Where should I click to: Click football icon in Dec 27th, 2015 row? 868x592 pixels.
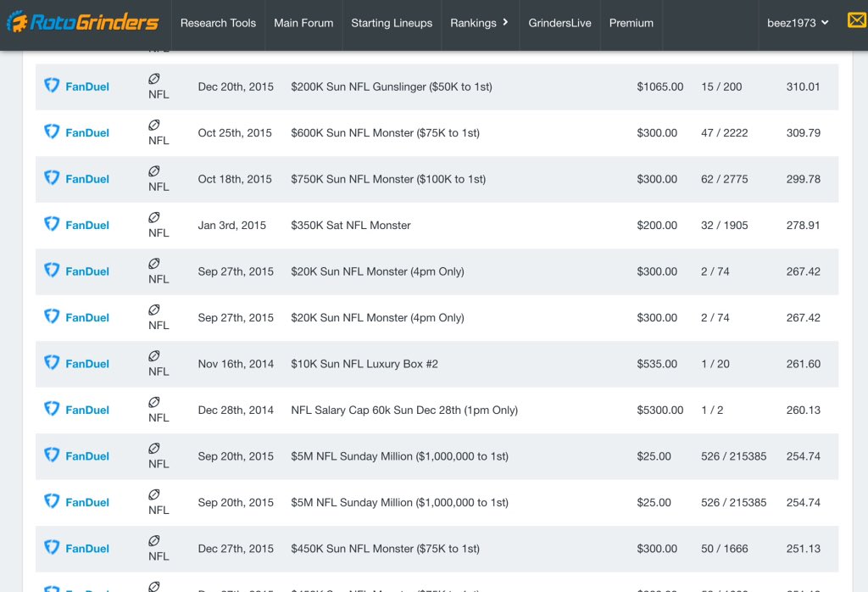154,540
